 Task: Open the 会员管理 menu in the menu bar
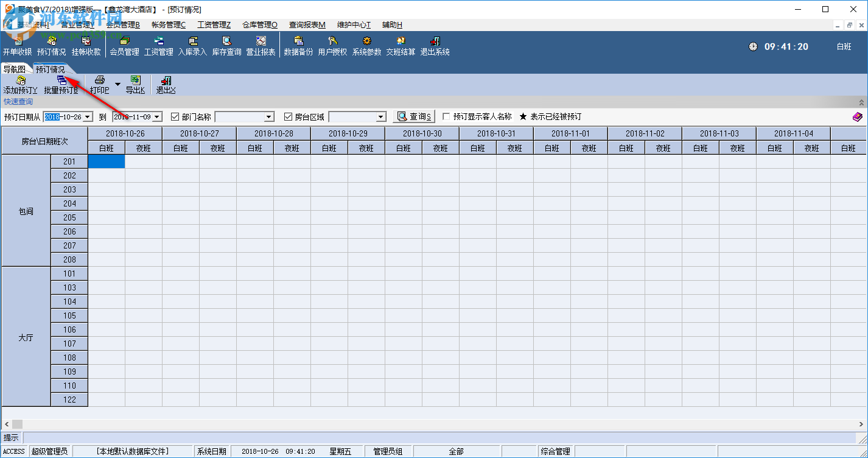pyautogui.click(x=123, y=25)
